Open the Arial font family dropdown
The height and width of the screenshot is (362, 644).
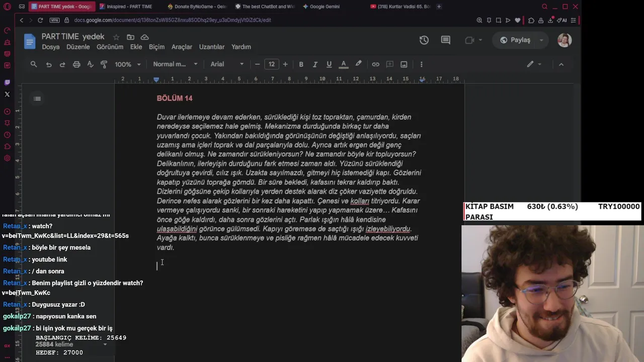click(227, 64)
